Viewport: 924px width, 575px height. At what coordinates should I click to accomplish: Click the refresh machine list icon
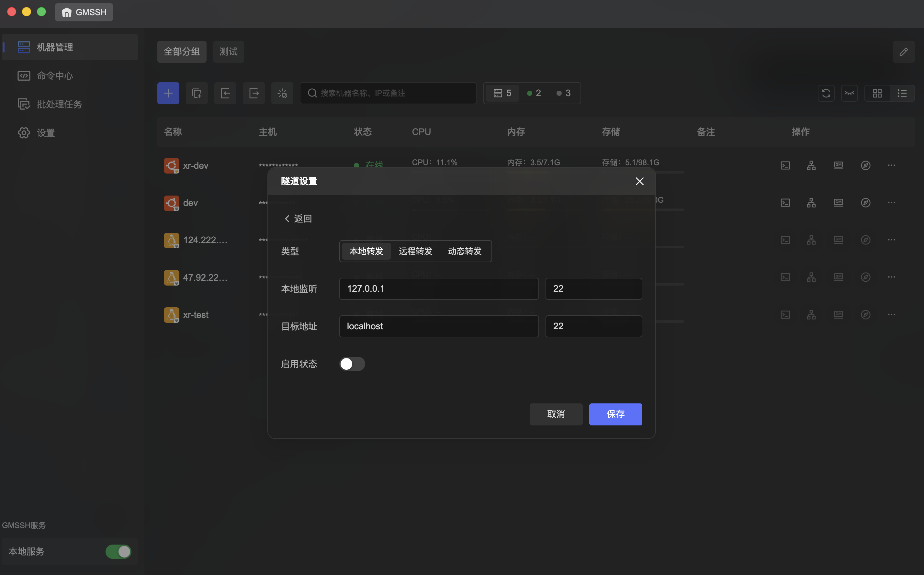[x=826, y=93]
